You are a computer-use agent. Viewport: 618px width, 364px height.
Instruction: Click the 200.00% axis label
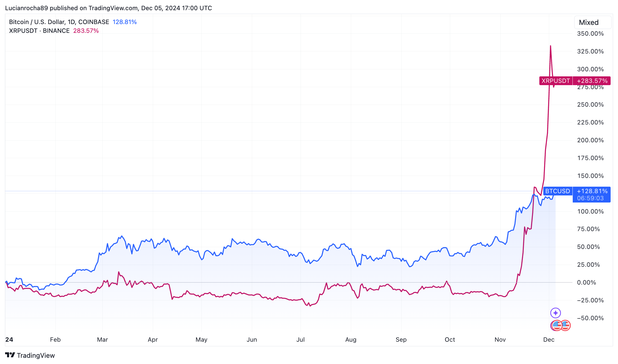click(590, 140)
